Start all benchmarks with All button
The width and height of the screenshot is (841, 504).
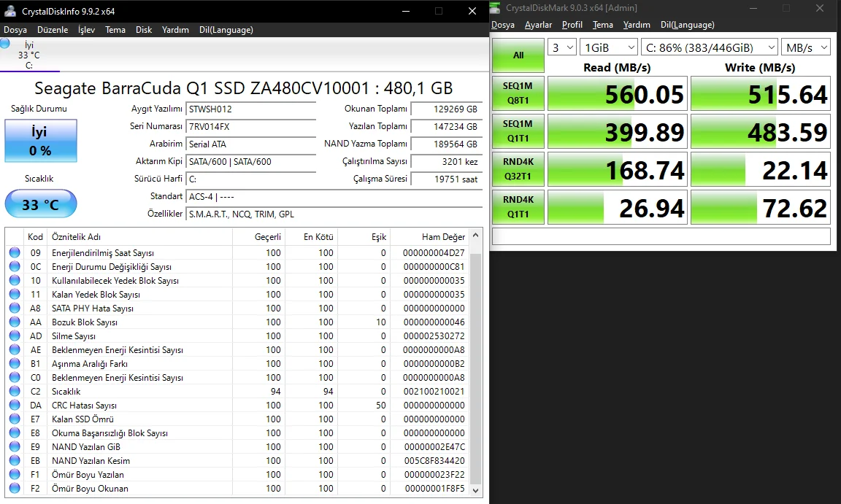[518, 55]
